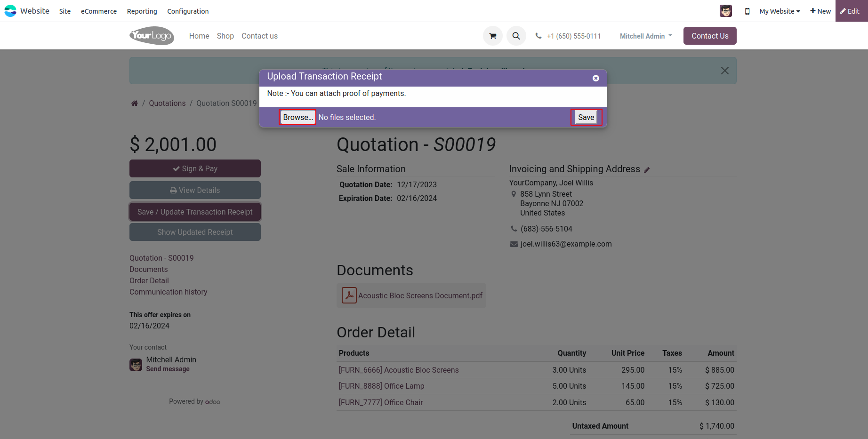Click the mobile preview icon
The image size is (868, 439).
tap(747, 11)
